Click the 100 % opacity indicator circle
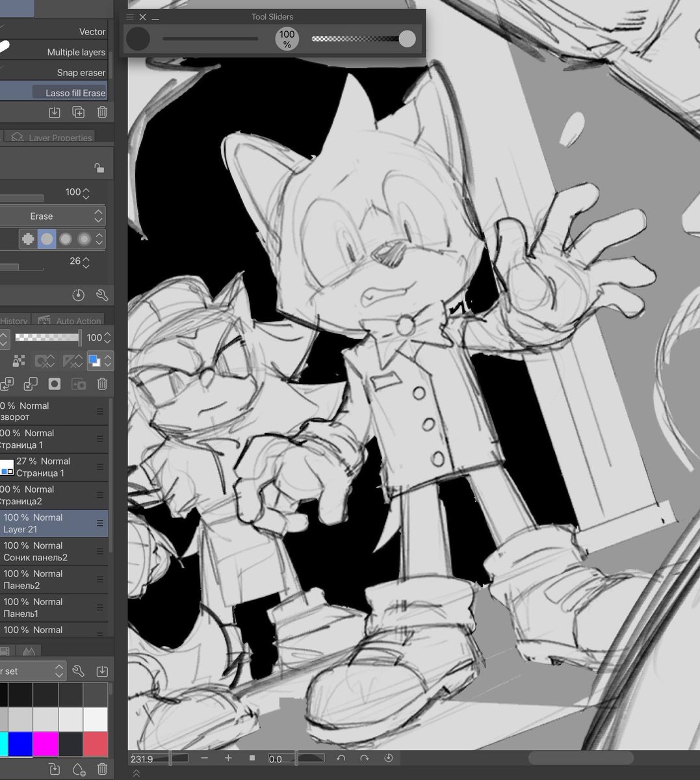This screenshot has height=780, width=700. pyautogui.click(x=287, y=39)
